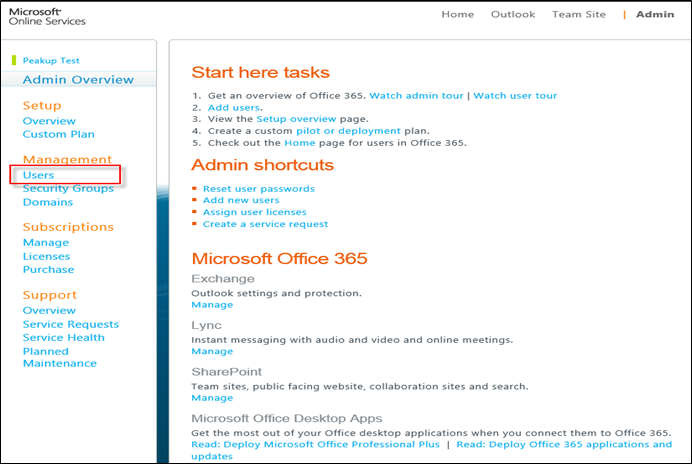Open Manage under Subscriptions

tap(46, 242)
